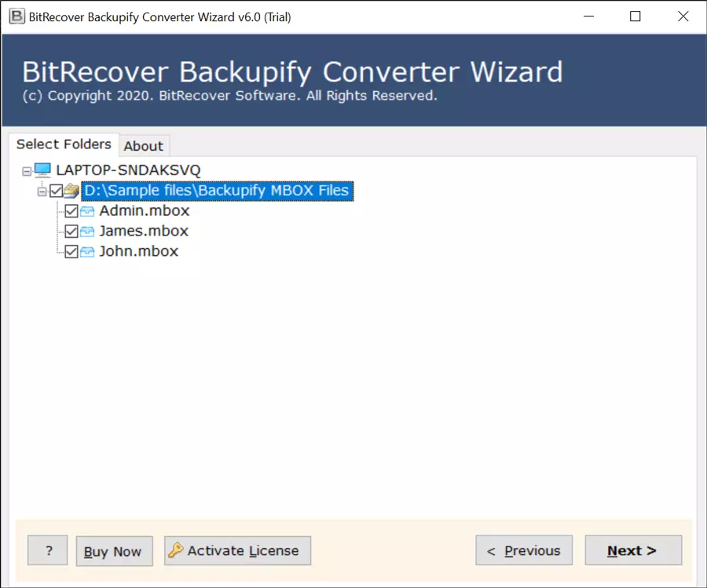This screenshot has width=707, height=588.
Task: Switch to the Select Folders tab
Action: 64,144
